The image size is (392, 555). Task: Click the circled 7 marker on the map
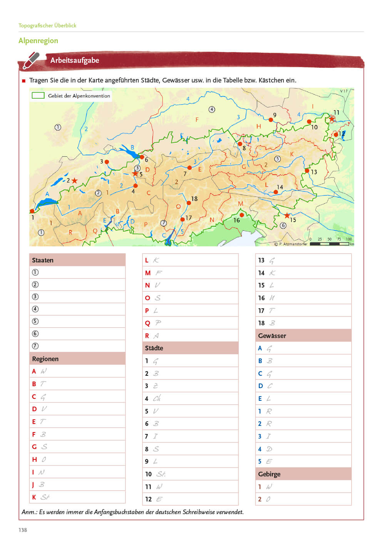pyautogui.click(x=164, y=223)
